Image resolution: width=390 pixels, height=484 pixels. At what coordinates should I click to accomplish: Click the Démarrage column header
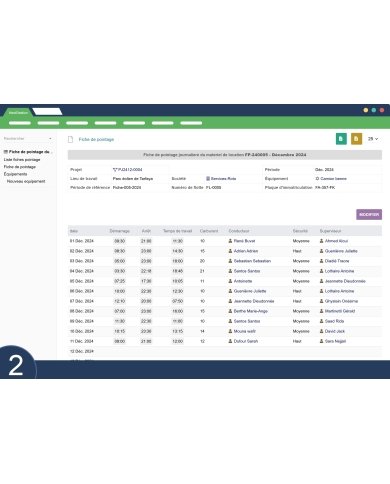click(120, 231)
